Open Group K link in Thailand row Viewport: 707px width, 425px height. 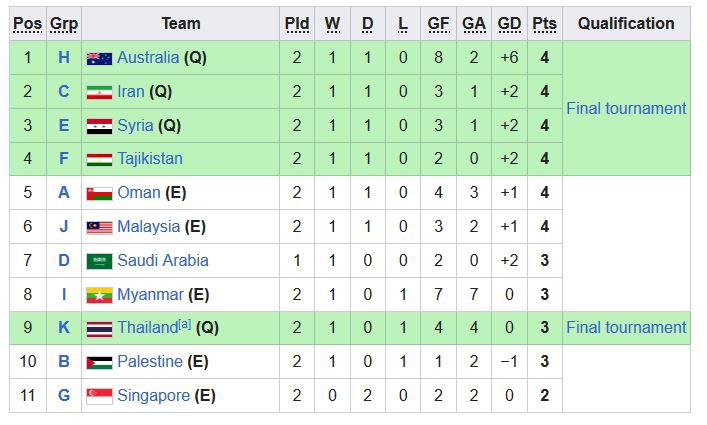[64, 328]
